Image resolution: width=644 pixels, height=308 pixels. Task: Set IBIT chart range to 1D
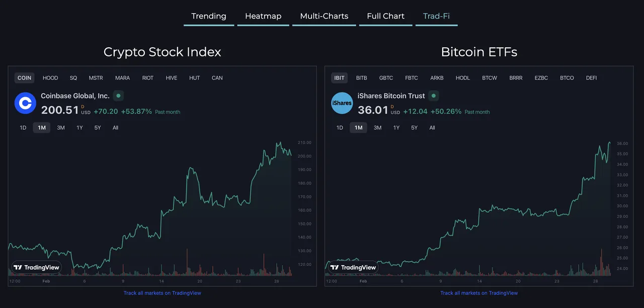click(340, 128)
